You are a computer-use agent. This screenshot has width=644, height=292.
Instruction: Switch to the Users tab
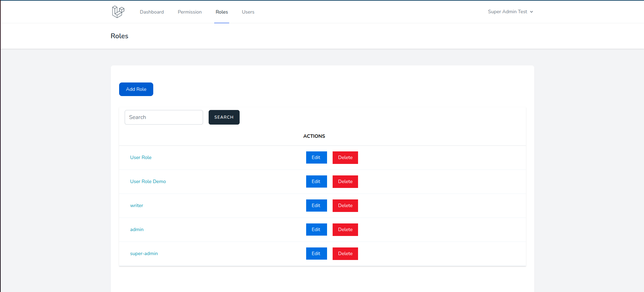coord(248,12)
